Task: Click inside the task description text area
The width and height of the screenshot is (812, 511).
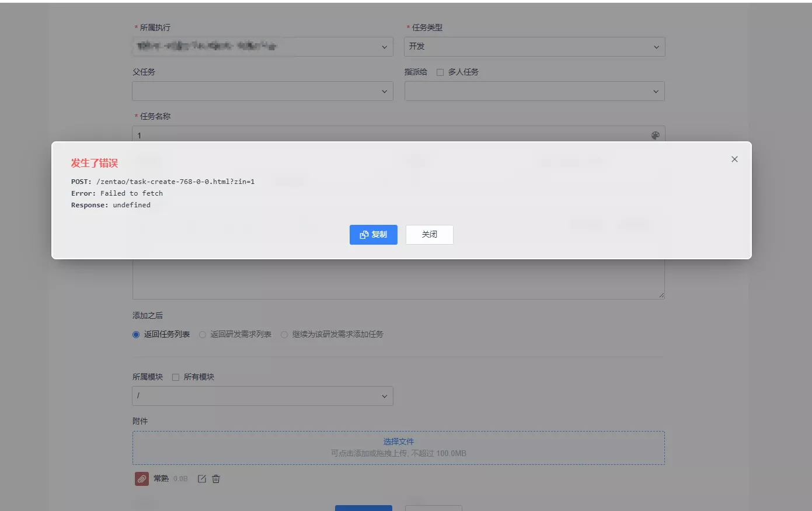Action: [x=399, y=279]
